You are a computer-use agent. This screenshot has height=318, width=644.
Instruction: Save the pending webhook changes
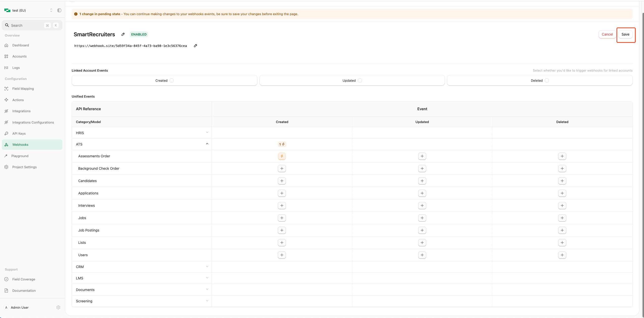click(x=625, y=34)
